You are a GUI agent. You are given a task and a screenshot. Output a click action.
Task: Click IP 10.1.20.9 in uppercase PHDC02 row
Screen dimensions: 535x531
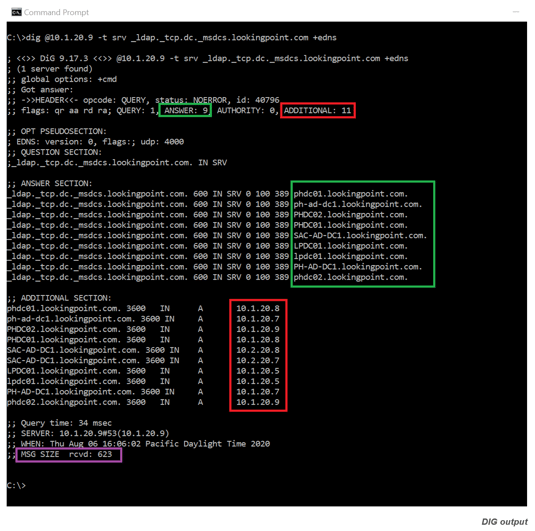coord(258,329)
